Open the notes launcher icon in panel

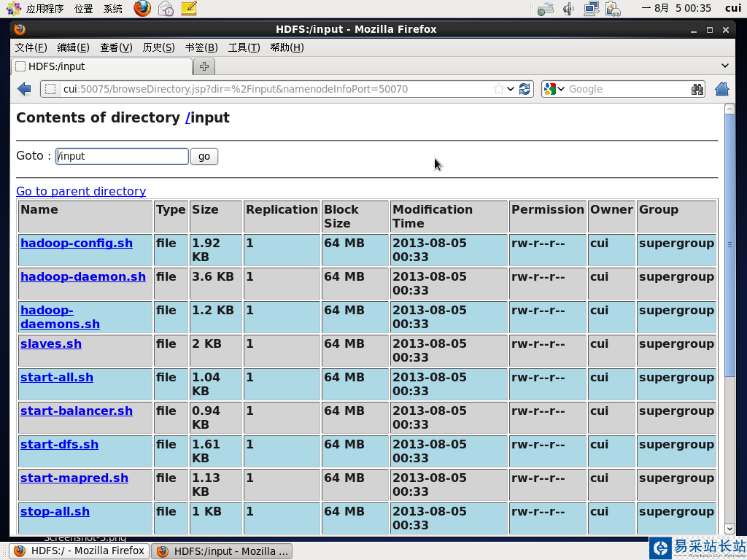point(189,8)
